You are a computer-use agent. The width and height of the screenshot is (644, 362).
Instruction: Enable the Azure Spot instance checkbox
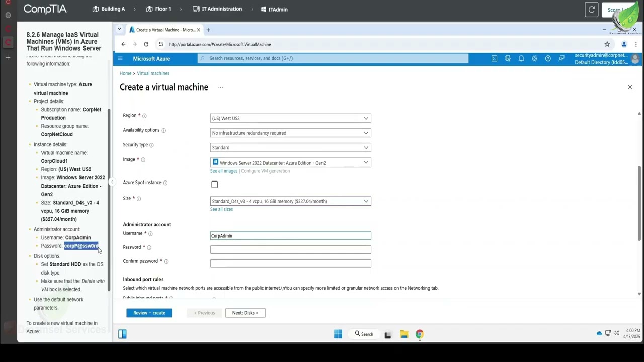(215, 185)
